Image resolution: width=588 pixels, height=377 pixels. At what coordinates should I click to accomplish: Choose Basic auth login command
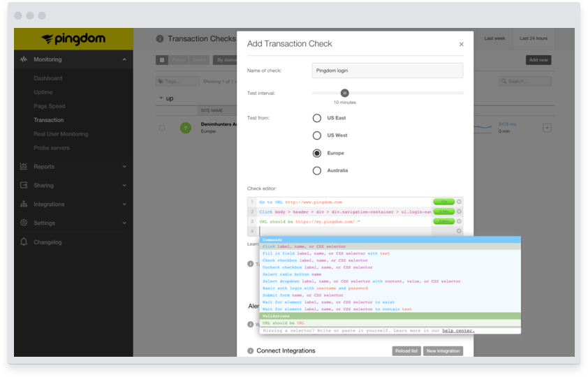click(390, 288)
